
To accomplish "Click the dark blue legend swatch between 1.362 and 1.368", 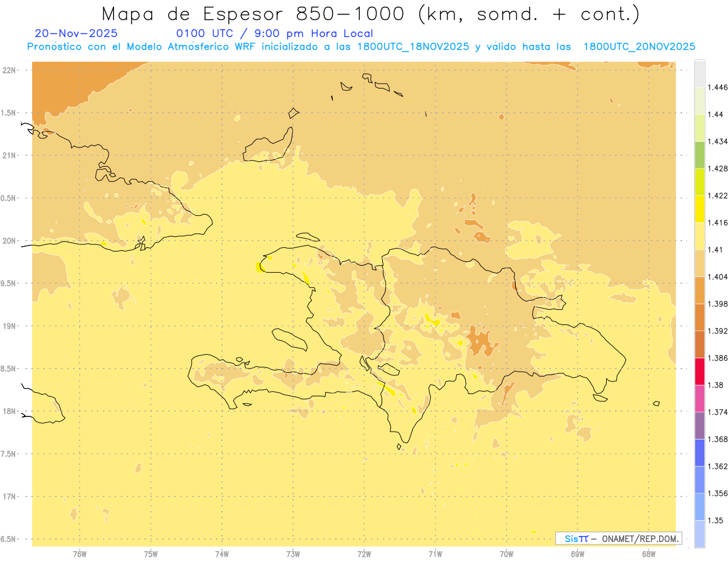I will click(x=699, y=452).
